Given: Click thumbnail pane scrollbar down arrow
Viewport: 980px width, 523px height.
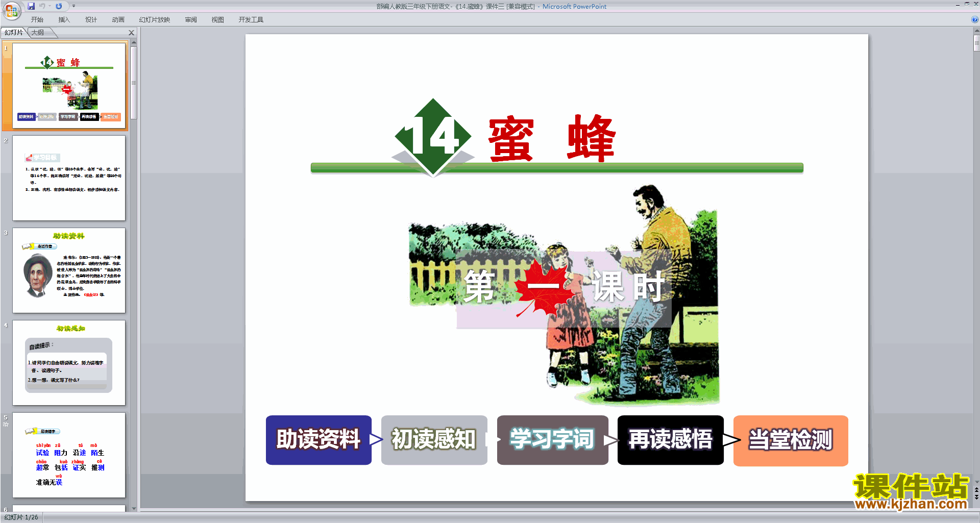Looking at the screenshot, I should coord(134,508).
